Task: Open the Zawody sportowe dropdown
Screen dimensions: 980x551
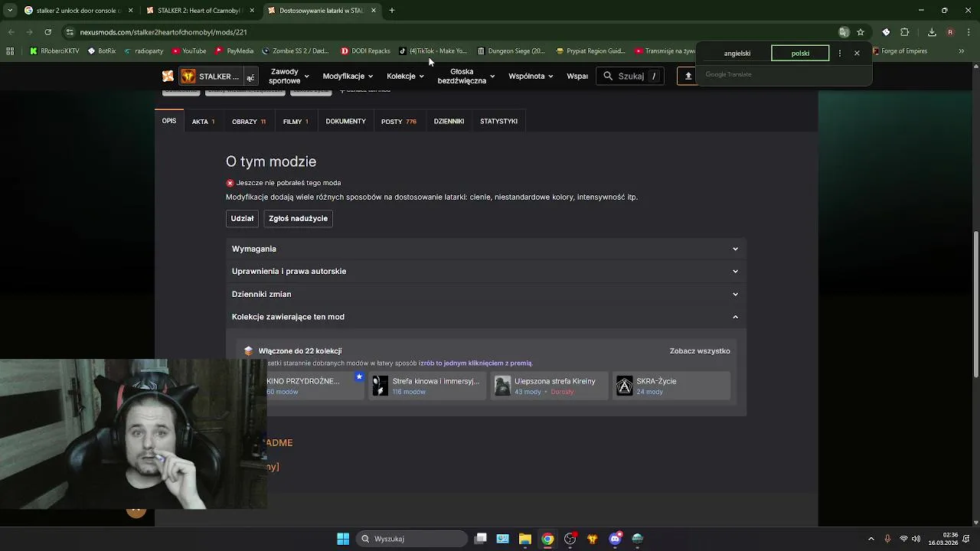Action: (289, 76)
